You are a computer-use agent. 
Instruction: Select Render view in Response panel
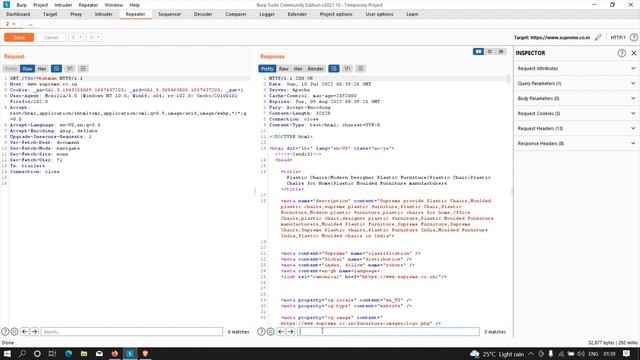[x=315, y=69]
